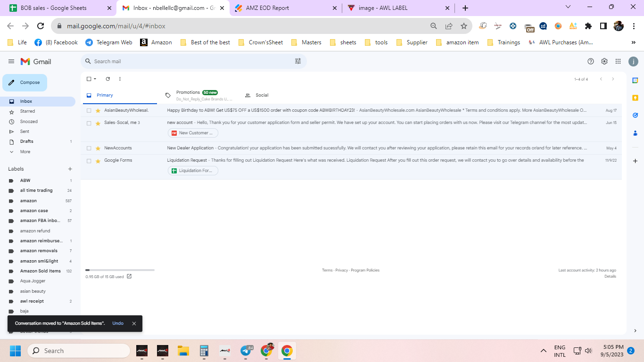Show the hidden bookmarks chevron
The height and width of the screenshot is (362, 644).
[x=633, y=42]
